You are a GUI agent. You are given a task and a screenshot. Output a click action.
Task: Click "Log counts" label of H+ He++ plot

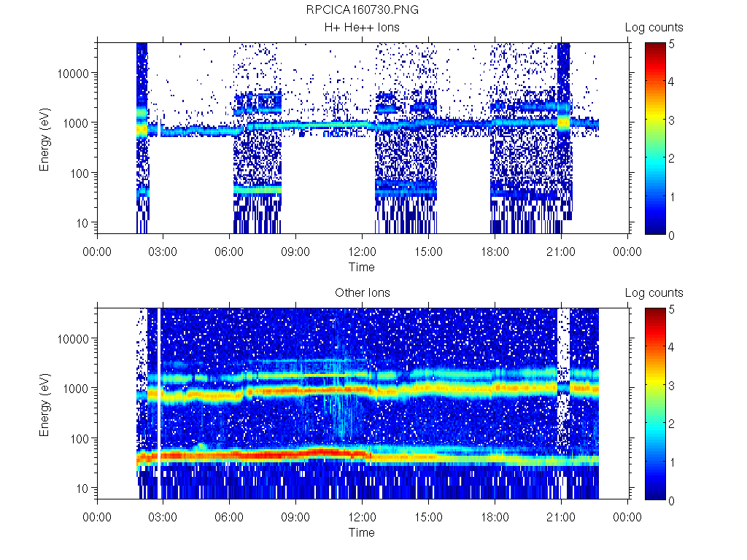click(654, 28)
